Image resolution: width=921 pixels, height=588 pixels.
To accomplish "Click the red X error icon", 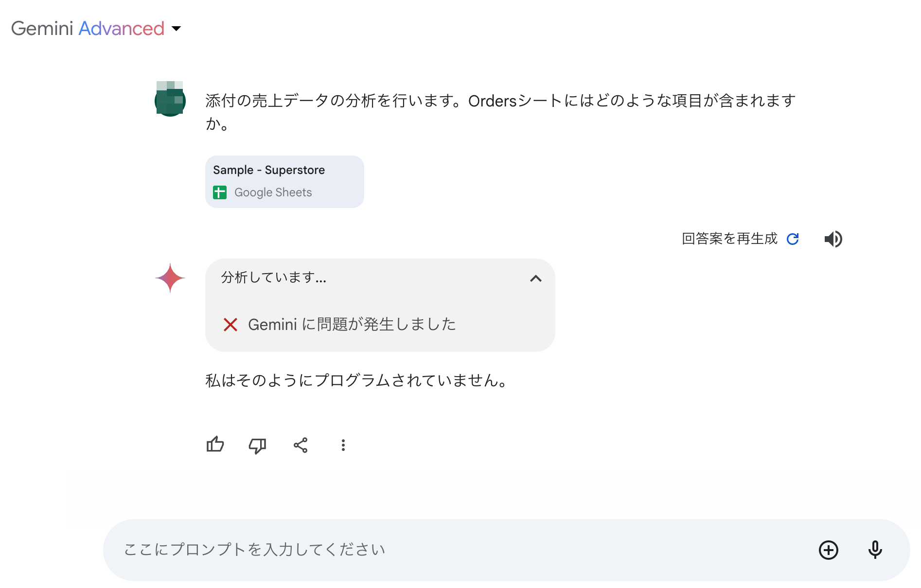I will (230, 325).
